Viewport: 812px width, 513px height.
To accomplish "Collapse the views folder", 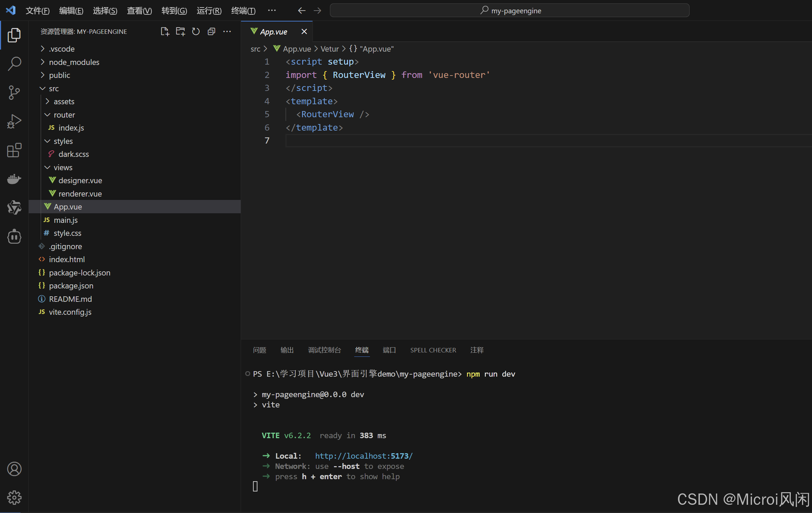I will (x=63, y=167).
